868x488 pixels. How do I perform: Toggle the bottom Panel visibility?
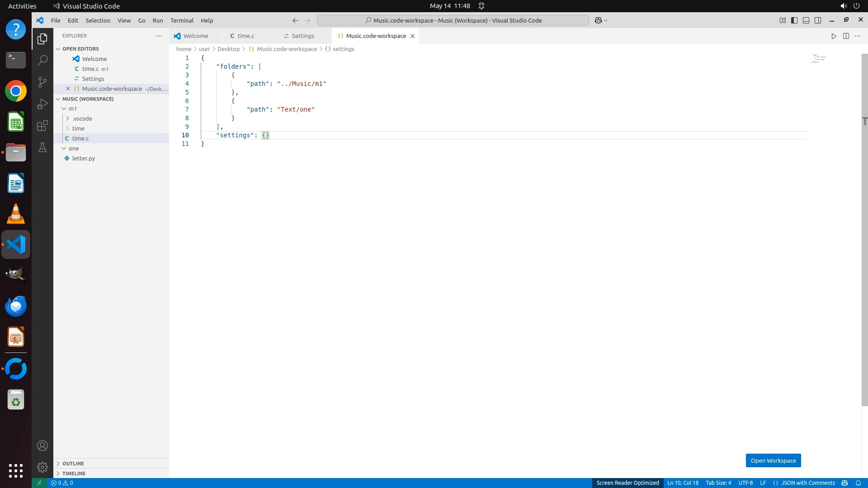coord(806,20)
